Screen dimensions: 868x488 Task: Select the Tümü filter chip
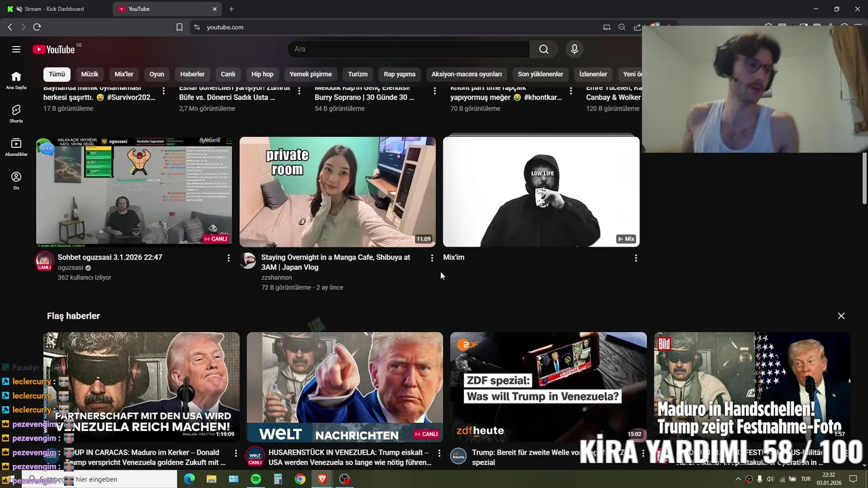(57, 75)
